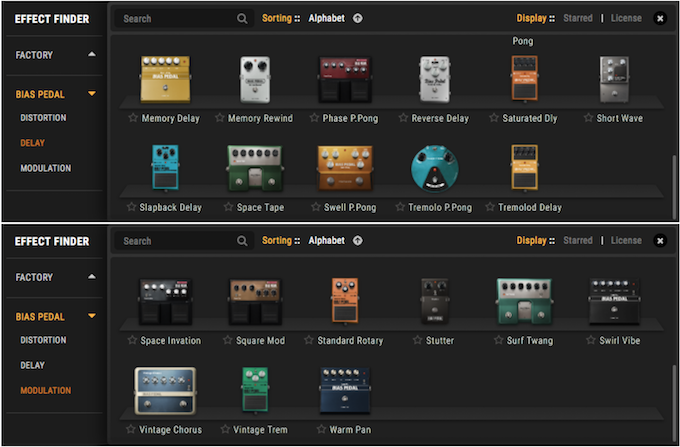Star the Warm Pan effect
The image size is (680, 447).
pyautogui.click(x=321, y=430)
